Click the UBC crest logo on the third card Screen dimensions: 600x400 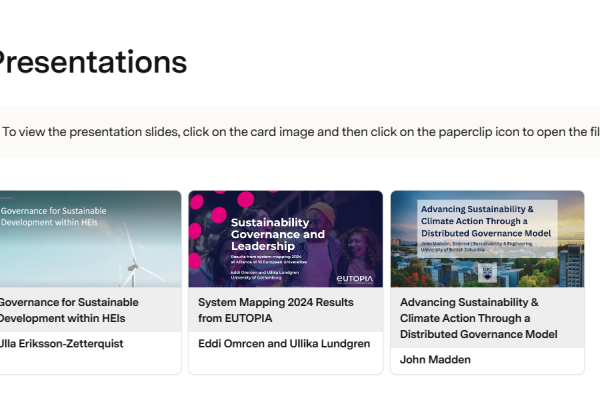(487, 273)
